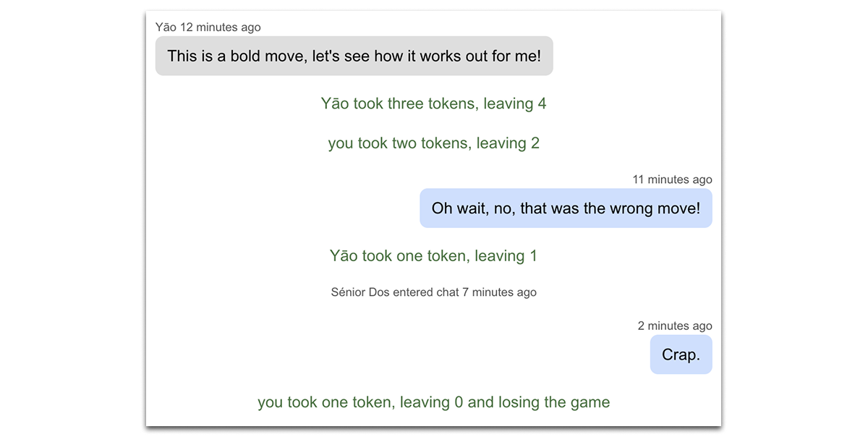Click the "2 minutes ago" timestamp
The image size is (868, 437).
674,326
